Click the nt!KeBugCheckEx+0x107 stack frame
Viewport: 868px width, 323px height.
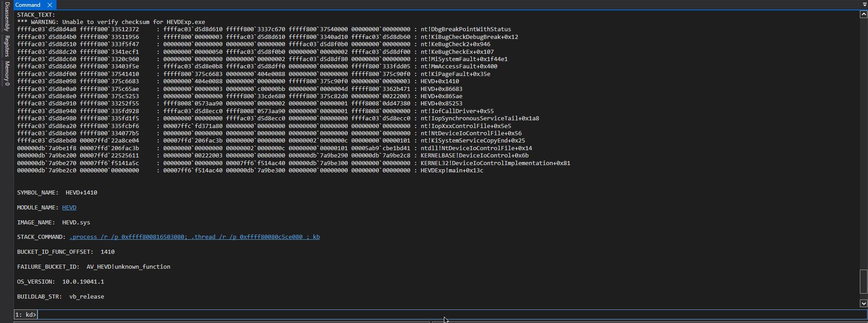tap(457, 52)
